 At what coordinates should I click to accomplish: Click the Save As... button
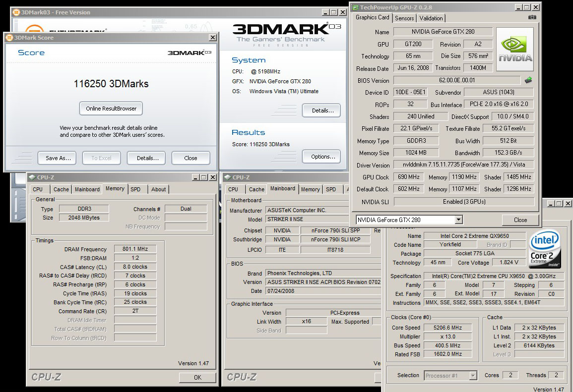(x=57, y=158)
